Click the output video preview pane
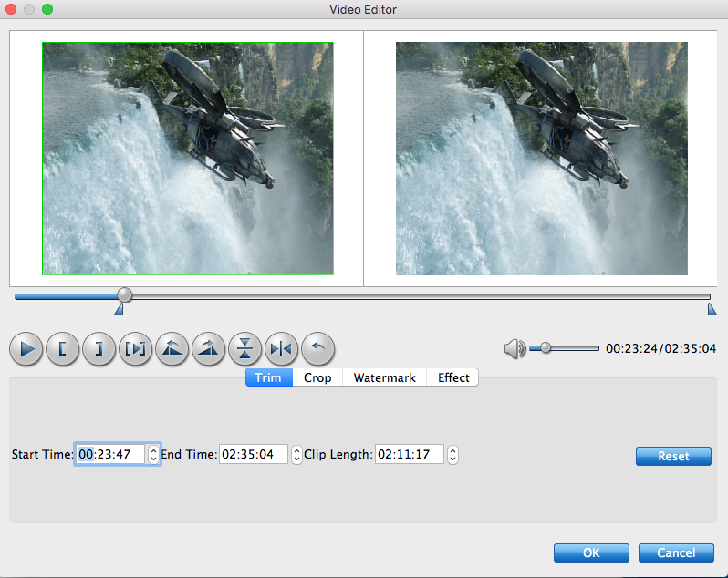Viewport: 728px width, 578px height. pos(541,159)
